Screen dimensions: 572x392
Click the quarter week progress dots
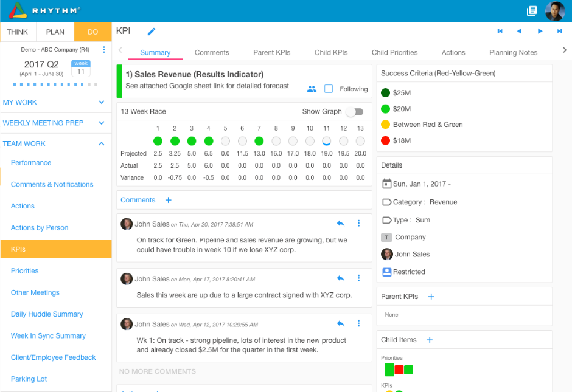click(x=55, y=84)
